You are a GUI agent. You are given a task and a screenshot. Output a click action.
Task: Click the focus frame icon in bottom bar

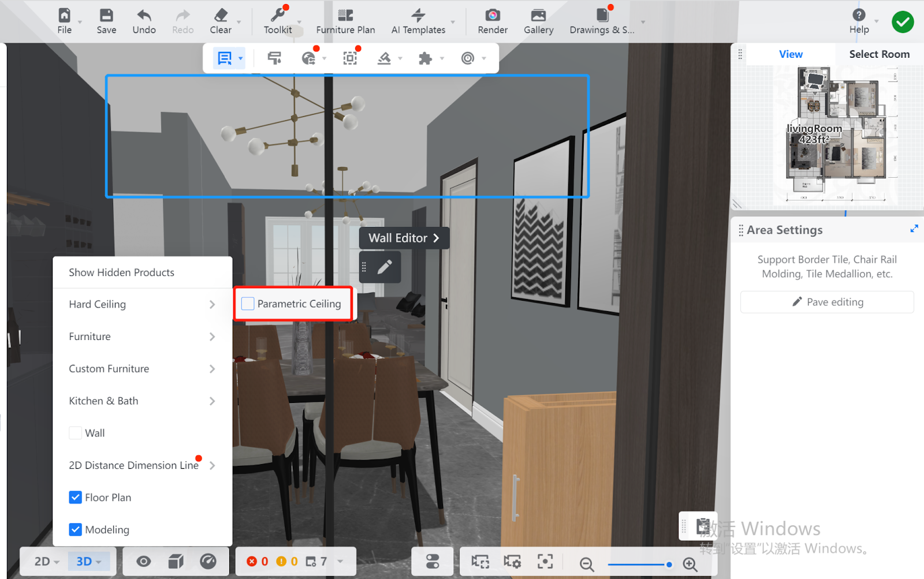click(x=545, y=562)
